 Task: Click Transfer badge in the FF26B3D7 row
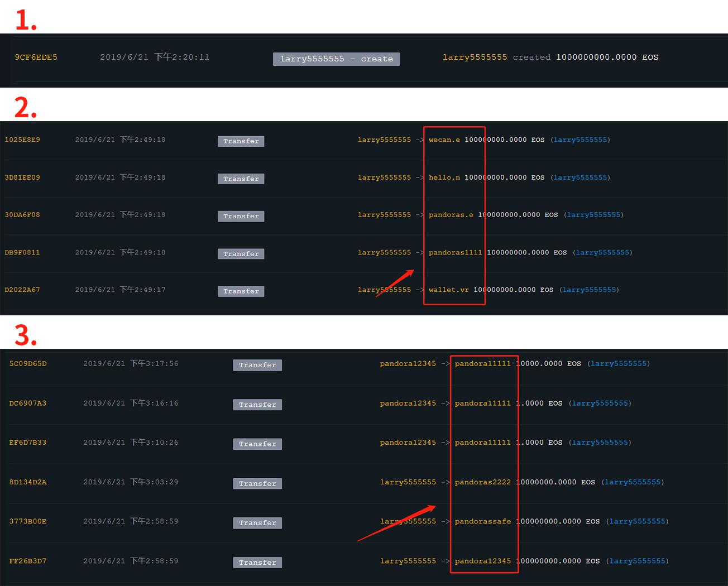[x=257, y=563]
